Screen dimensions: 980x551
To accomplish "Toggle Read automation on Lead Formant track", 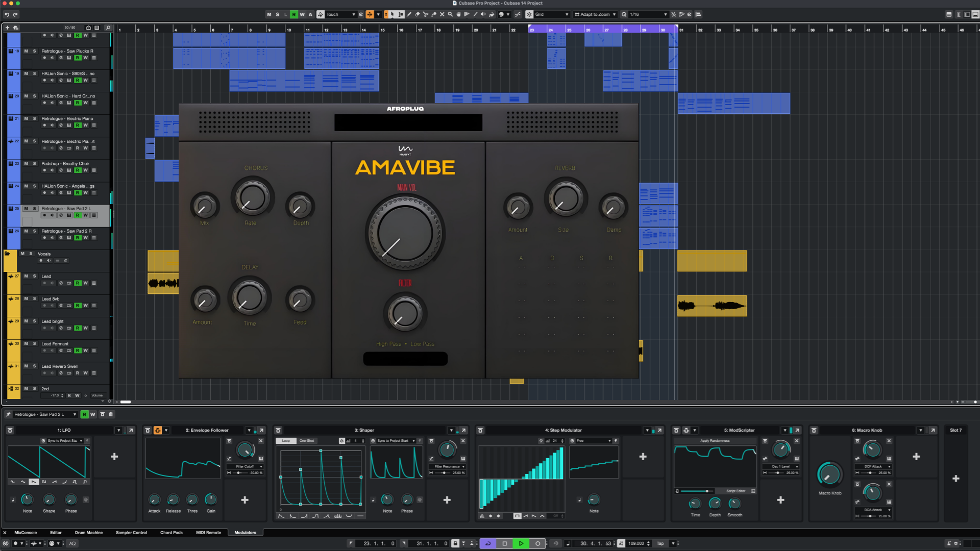I will [78, 350].
